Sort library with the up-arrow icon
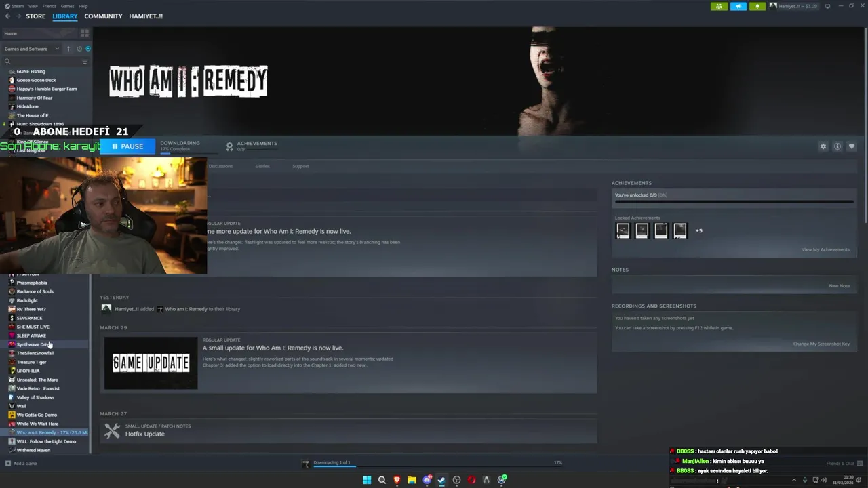Viewport: 868px width, 488px height. [x=68, y=49]
